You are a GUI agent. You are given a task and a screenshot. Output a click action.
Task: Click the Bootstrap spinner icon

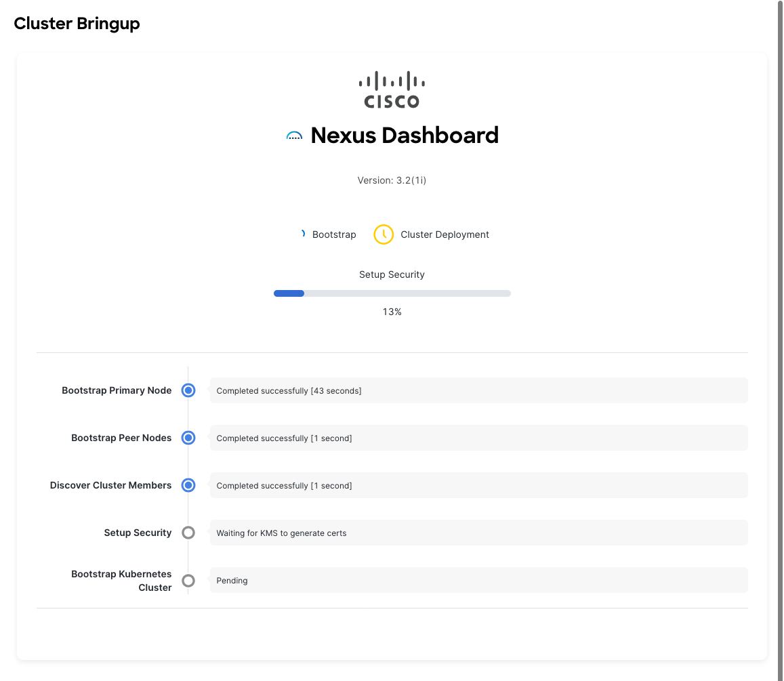coord(302,234)
